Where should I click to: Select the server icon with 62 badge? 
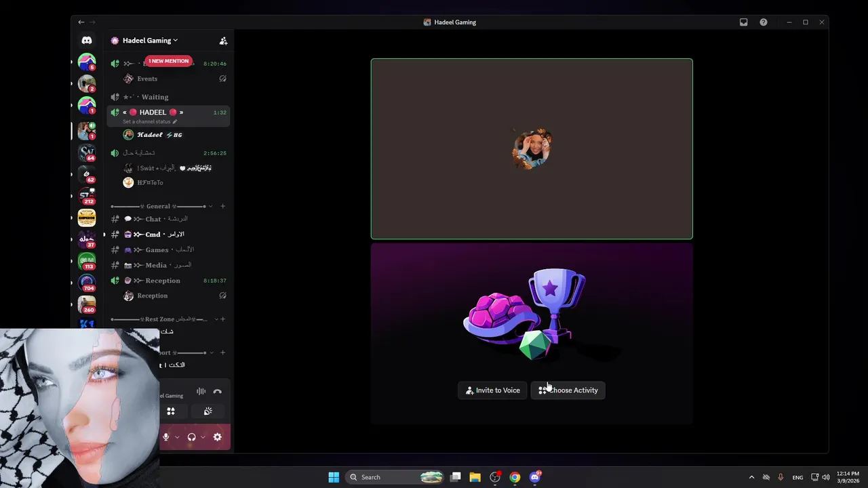click(87, 174)
